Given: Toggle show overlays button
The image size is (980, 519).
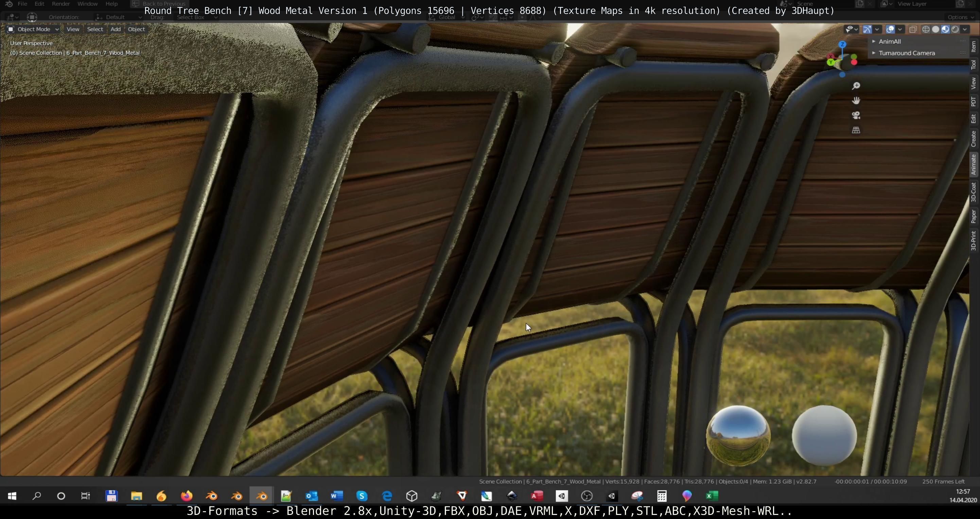Looking at the screenshot, I should (x=890, y=29).
